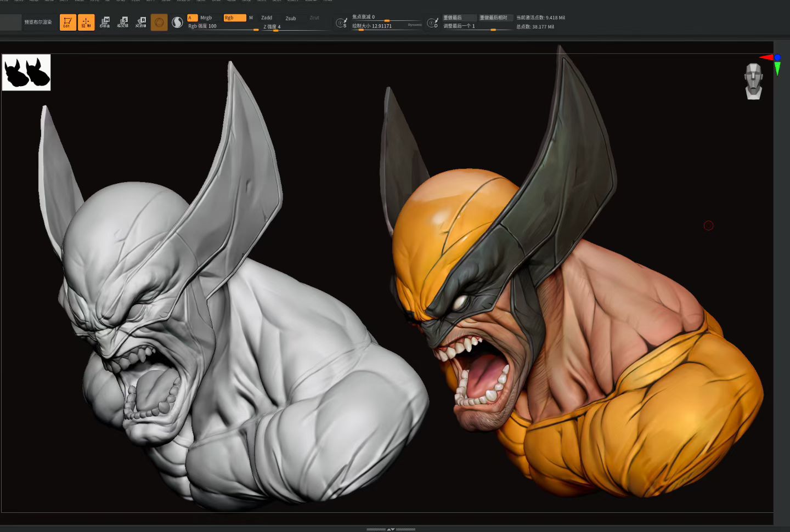The width and height of the screenshot is (790, 532).
Task: Select the Move gizmo icon (M)
Action: coord(105,22)
